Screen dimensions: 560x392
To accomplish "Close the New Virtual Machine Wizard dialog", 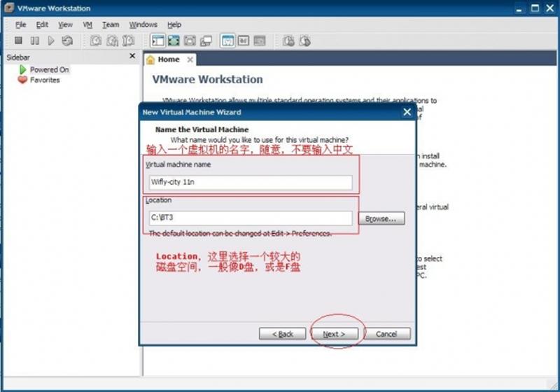I will [407, 112].
